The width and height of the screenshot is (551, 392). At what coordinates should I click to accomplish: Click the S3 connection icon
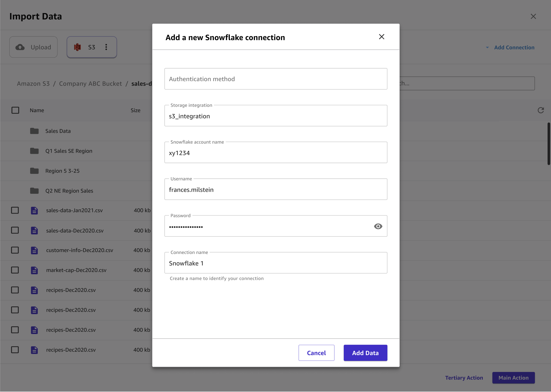[78, 47]
